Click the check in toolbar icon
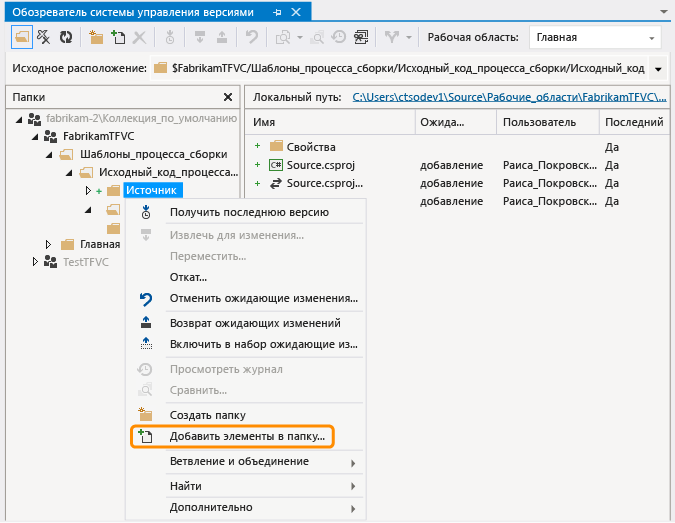The image size is (675, 523). (222, 37)
